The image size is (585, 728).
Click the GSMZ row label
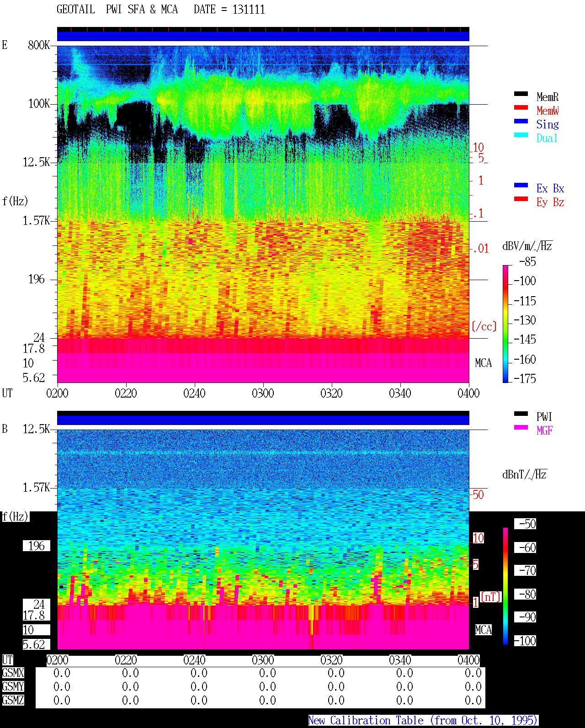coord(13,701)
